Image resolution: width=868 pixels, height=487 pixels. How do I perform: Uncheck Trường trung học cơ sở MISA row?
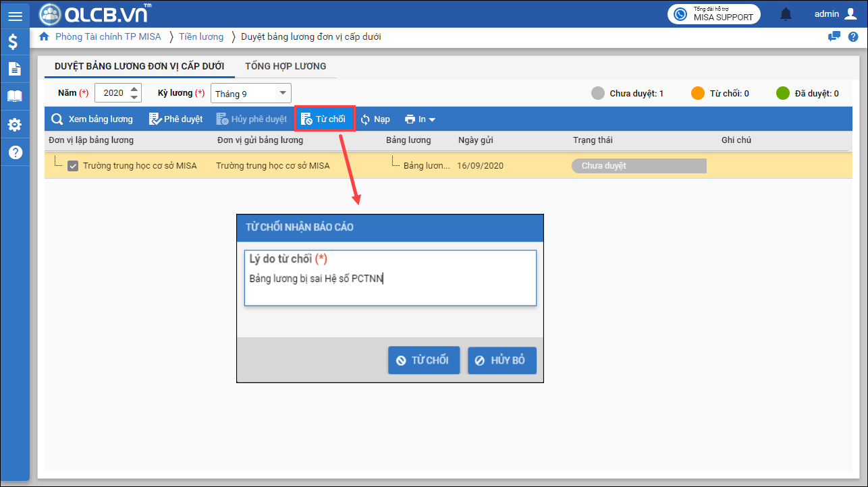tap(74, 166)
